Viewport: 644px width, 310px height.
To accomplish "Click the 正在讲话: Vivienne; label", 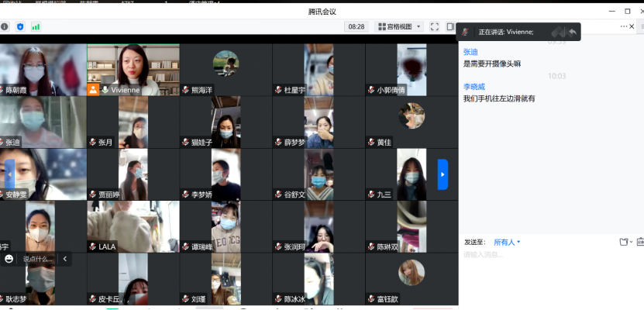I will click(x=506, y=32).
